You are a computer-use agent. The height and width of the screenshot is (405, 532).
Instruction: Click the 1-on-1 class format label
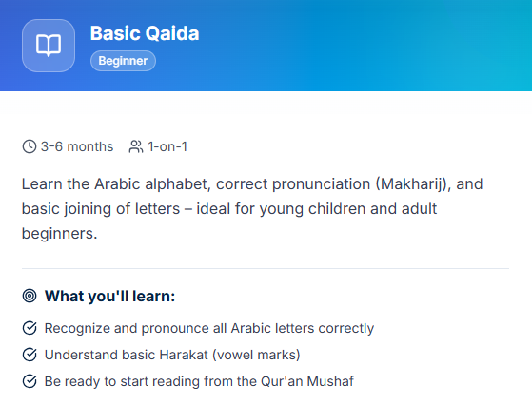point(167,146)
